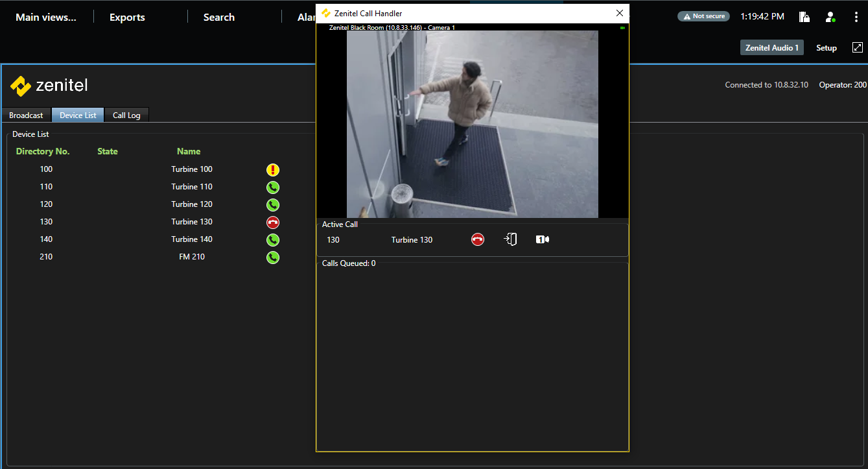The height and width of the screenshot is (469, 868).
Task: Click the warning icon for Turbine 100
Action: 273,170
